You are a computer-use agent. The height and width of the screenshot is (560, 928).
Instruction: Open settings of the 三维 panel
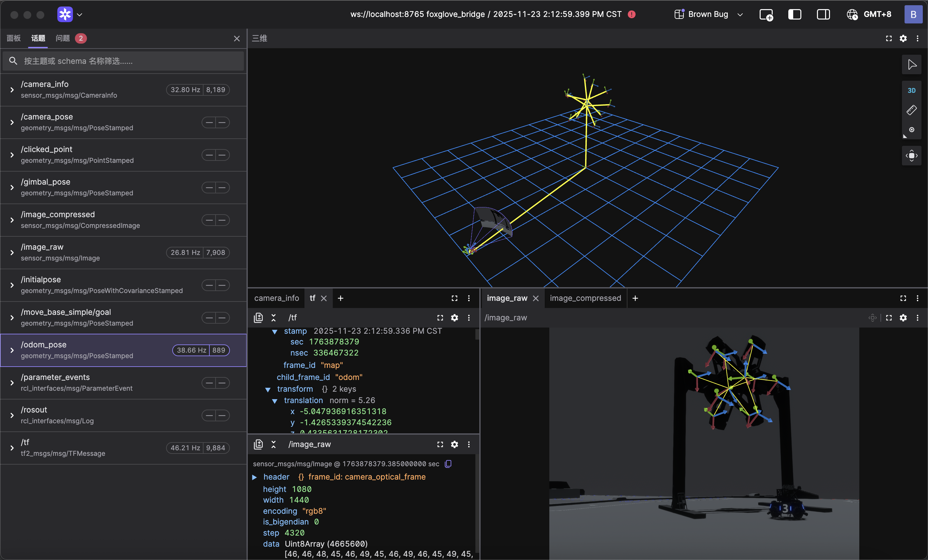pyautogui.click(x=903, y=38)
